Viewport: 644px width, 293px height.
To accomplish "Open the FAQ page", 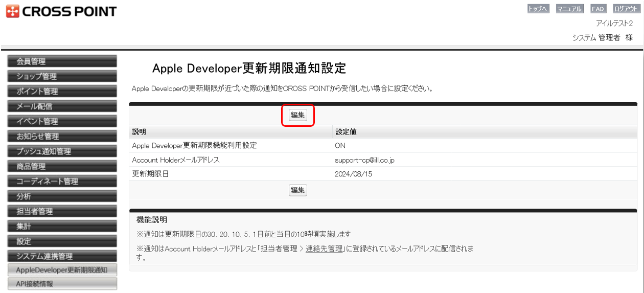I will [597, 9].
